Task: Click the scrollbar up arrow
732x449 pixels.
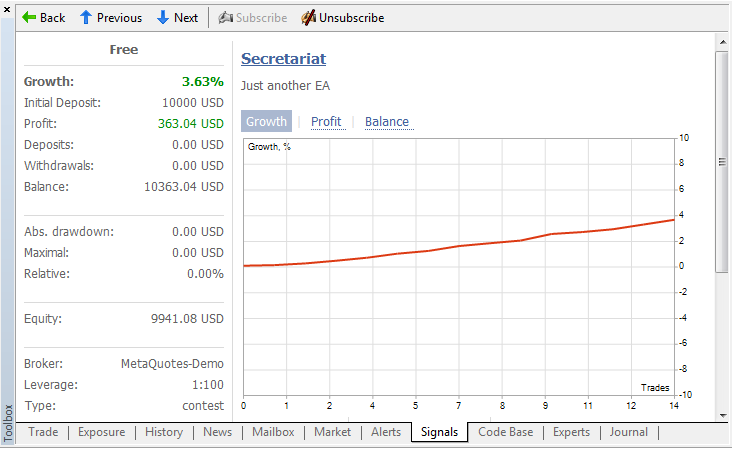Action: (723, 42)
